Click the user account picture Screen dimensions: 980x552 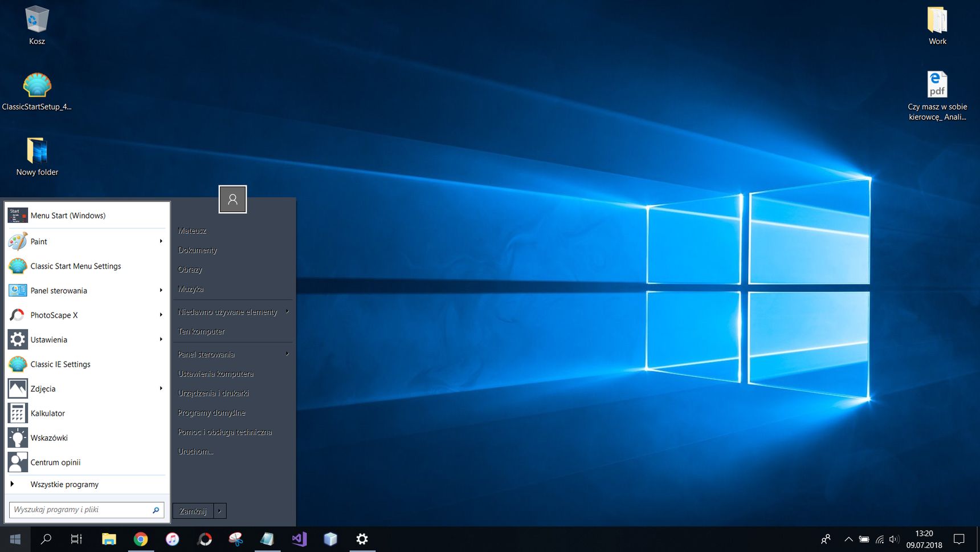pyautogui.click(x=232, y=199)
